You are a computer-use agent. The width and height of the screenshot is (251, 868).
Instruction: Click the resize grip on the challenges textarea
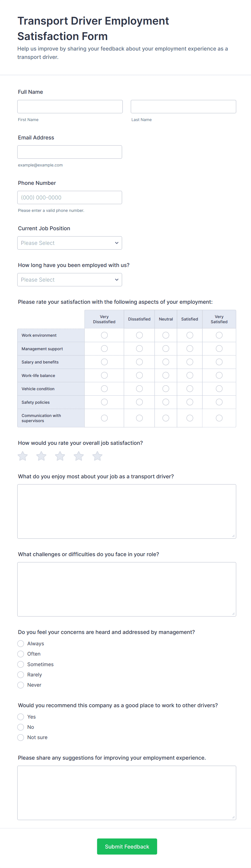[x=233, y=614]
